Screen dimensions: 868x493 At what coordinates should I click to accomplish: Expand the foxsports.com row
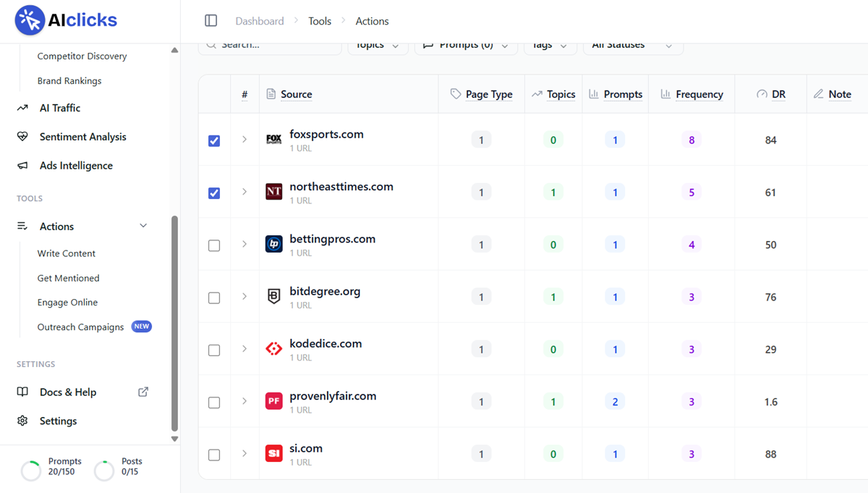[x=244, y=140]
